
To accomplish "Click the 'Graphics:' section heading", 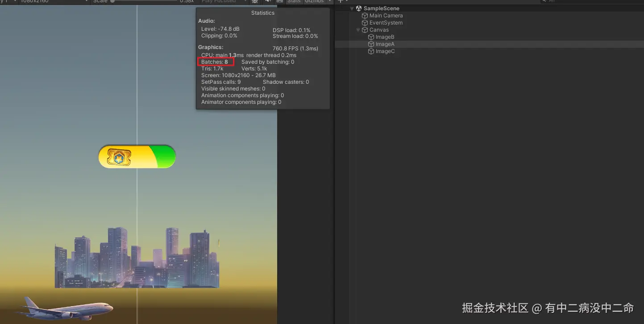I will 211,47.
